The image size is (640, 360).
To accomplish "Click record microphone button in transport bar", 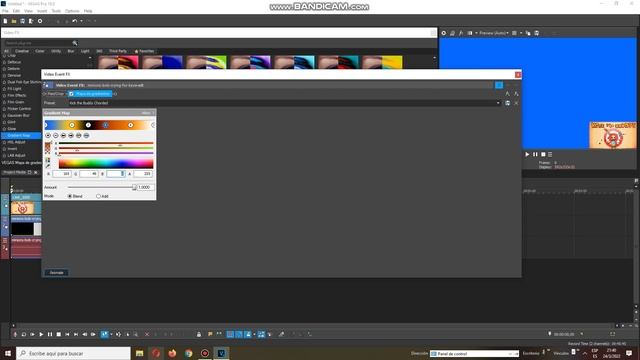I will click(15, 334).
